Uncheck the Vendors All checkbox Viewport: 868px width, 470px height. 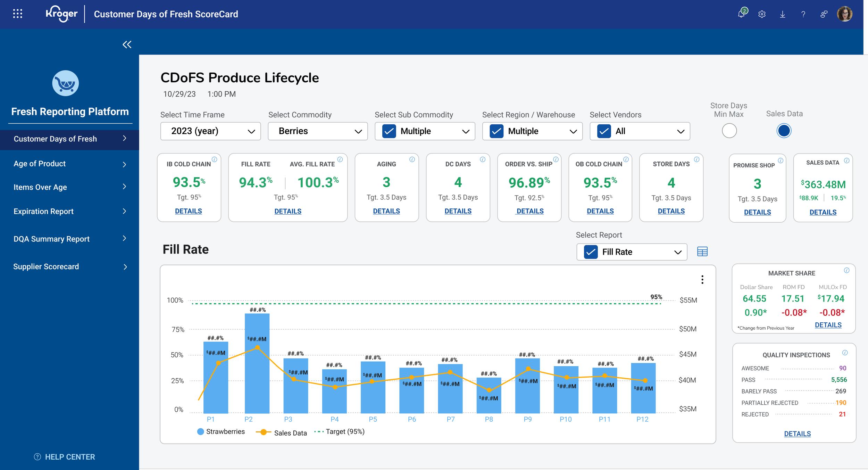click(x=604, y=131)
